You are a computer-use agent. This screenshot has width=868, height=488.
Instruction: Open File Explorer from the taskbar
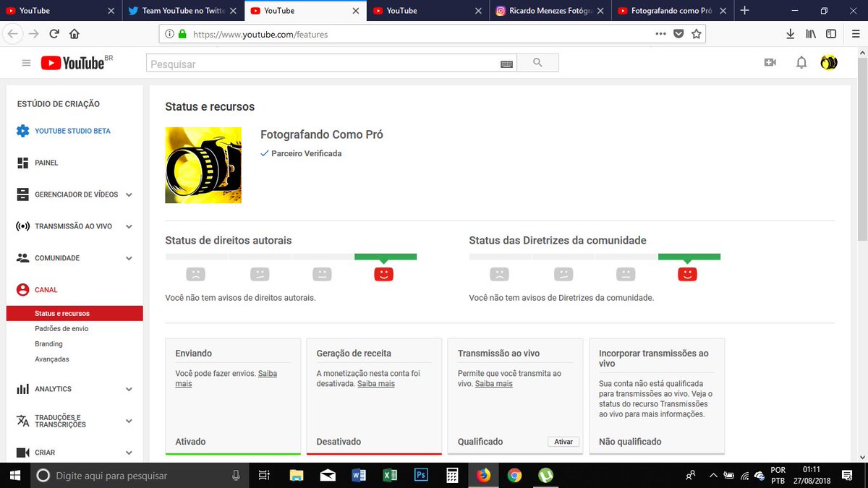297,475
